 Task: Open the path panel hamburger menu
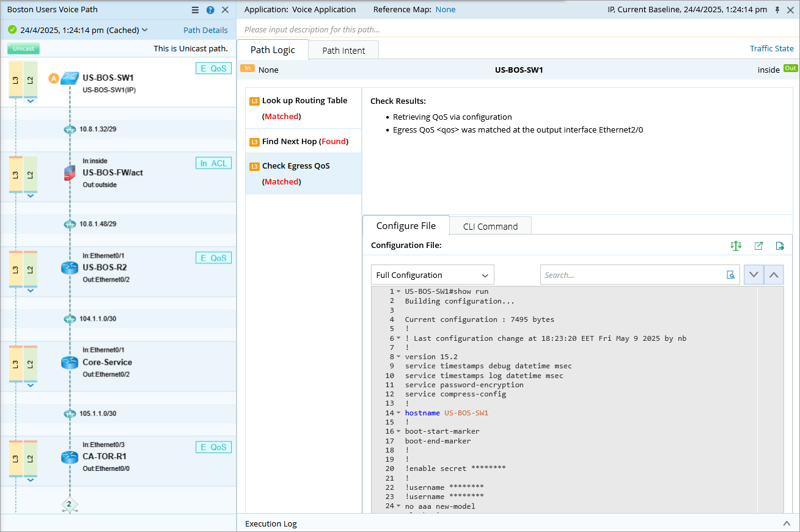[195, 10]
